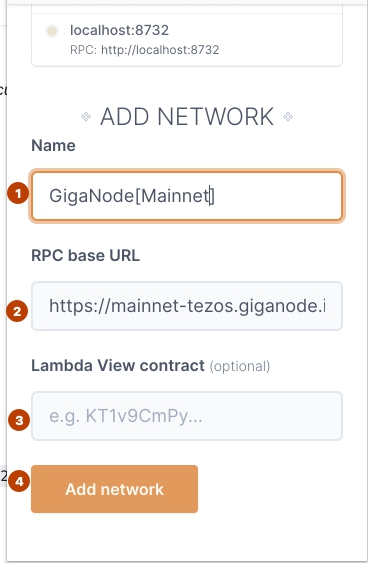
Task: Click the Lambda View contract label
Action: pos(118,366)
